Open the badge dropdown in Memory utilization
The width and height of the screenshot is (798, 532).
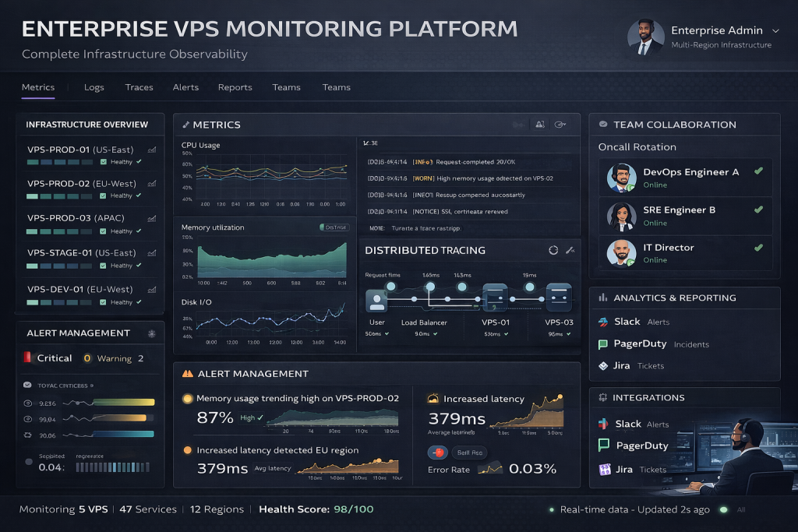pyautogui.click(x=334, y=227)
